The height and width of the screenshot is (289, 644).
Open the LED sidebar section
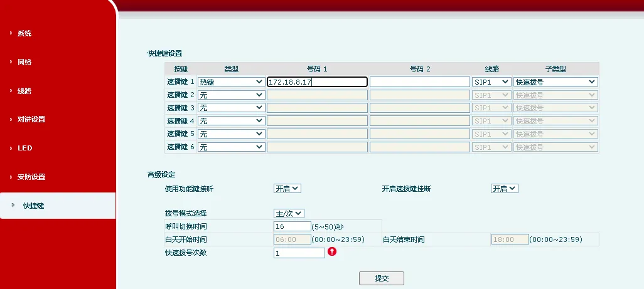click(x=24, y=148)
